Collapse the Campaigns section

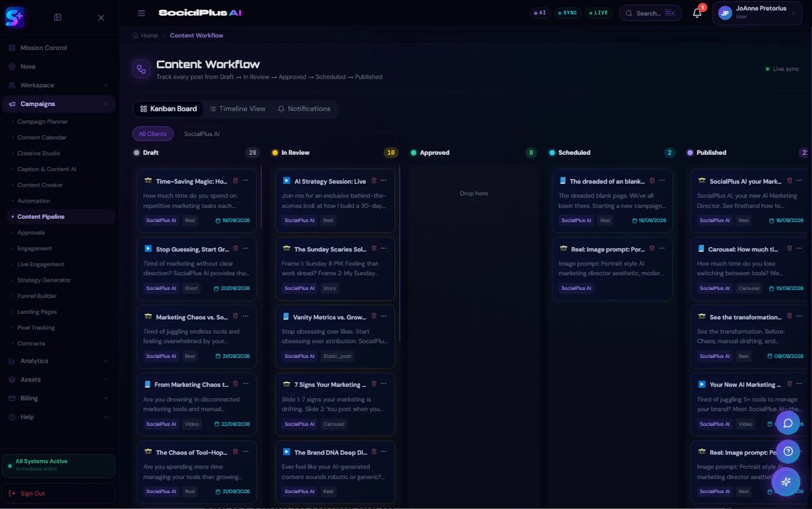(59, 104)
